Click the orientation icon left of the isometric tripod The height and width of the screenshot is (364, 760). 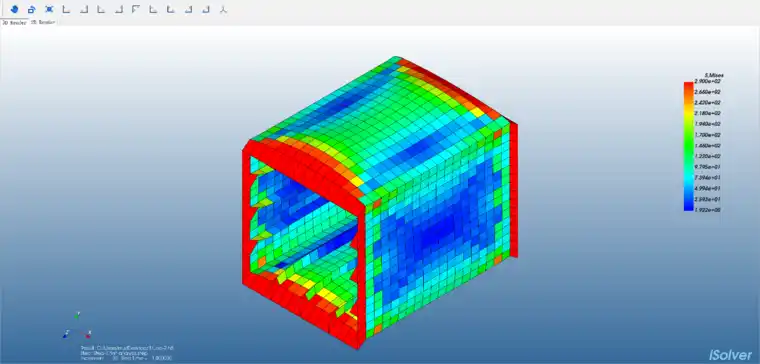[x=206, y=9]
